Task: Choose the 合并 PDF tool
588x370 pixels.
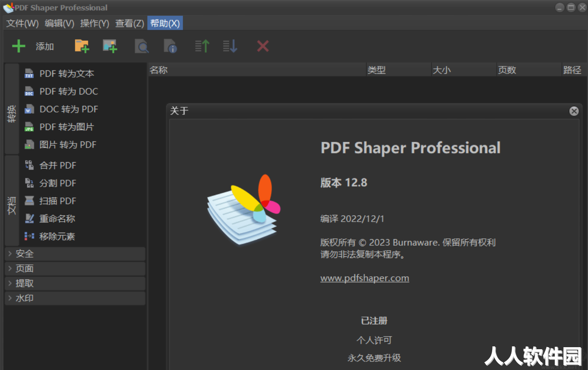Action: click(x=58, y=165)
